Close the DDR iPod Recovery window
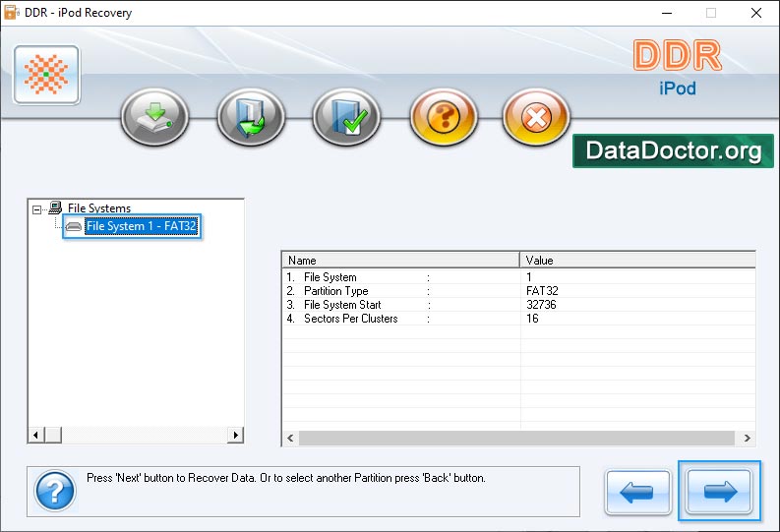This screenshot has width=780, height=532. (756, 13)
